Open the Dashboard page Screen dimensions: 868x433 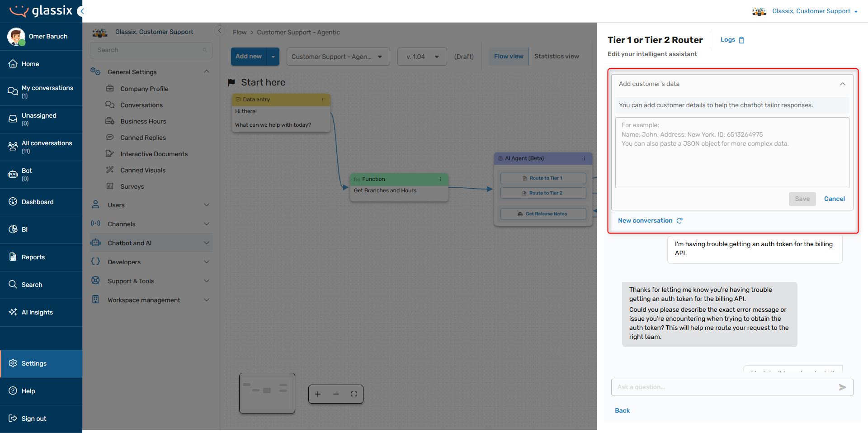coord(41,202)
